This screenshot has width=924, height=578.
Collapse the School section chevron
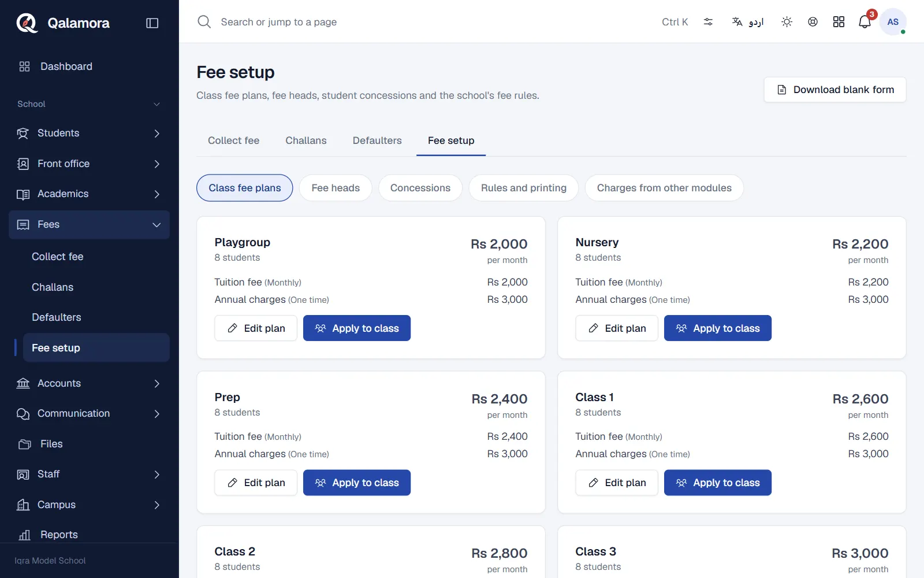pyautogui.click(x=157, y=104)
